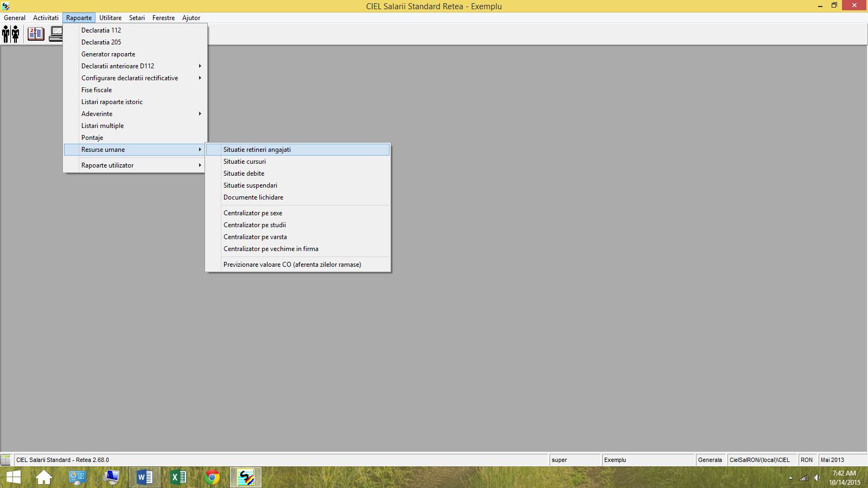
Task: Open Generator rapoarte
Action: [135, 54]
